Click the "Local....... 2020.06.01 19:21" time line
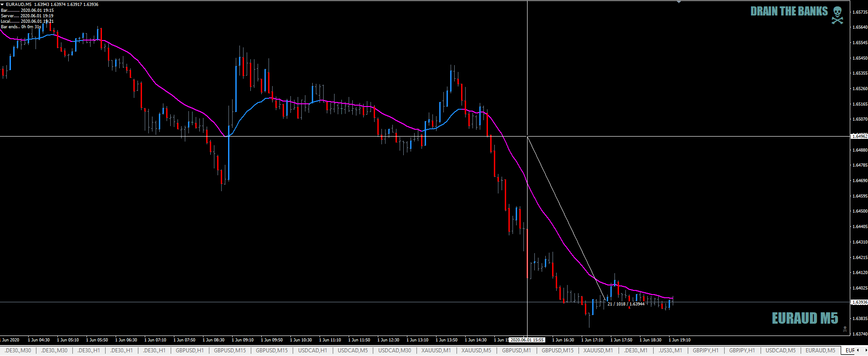This screenshot has width=868, height=356. [x=27, y=21]
